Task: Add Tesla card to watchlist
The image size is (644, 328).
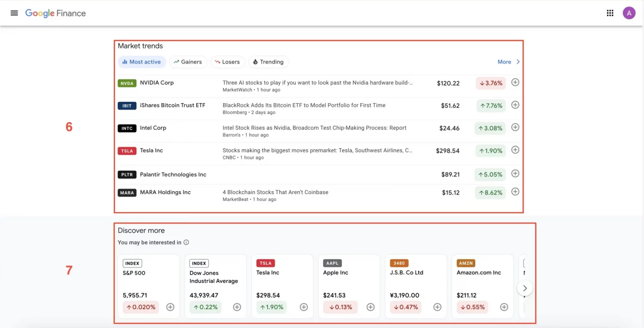Action: (x=304, y=307)
